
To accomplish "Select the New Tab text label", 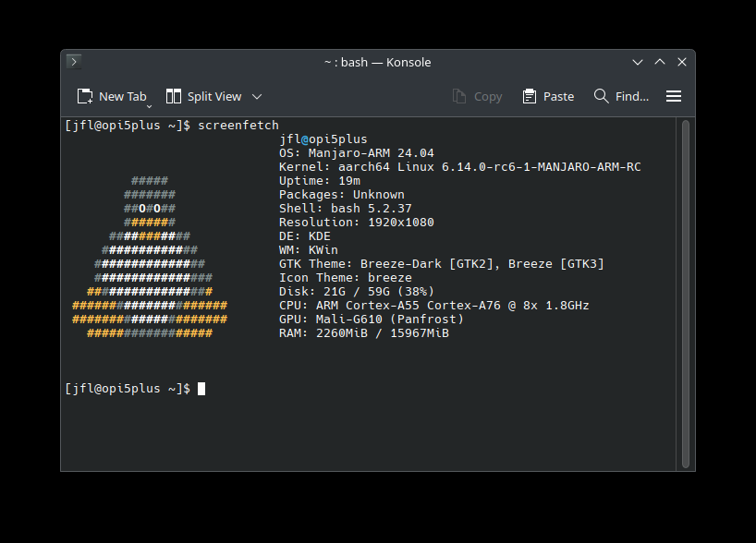I will 123,96.
